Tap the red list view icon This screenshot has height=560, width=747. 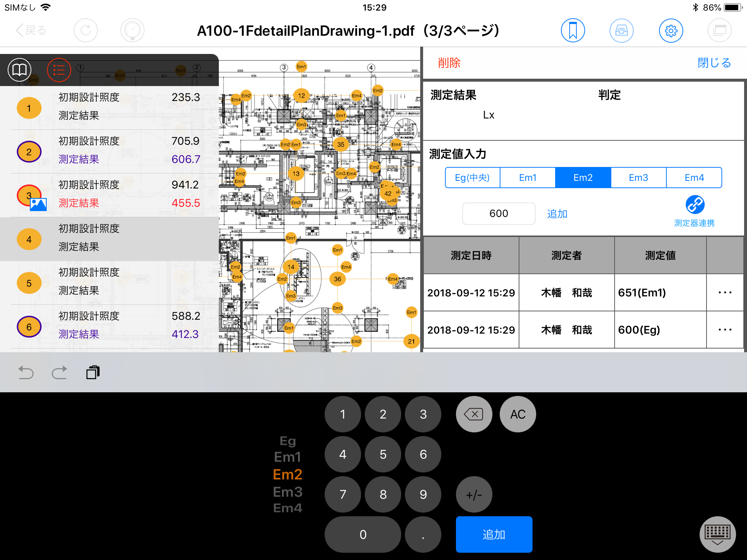(59, 70)
